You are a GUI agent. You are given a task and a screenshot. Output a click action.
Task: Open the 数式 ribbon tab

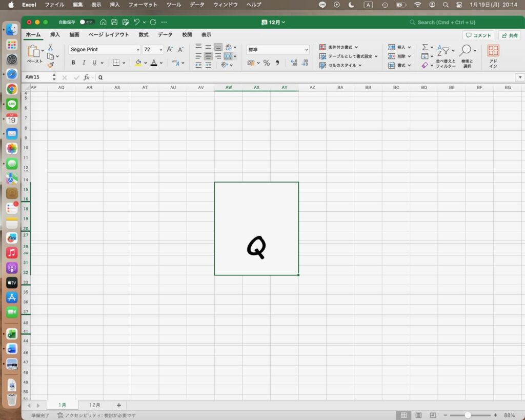(x=144, y=35)
